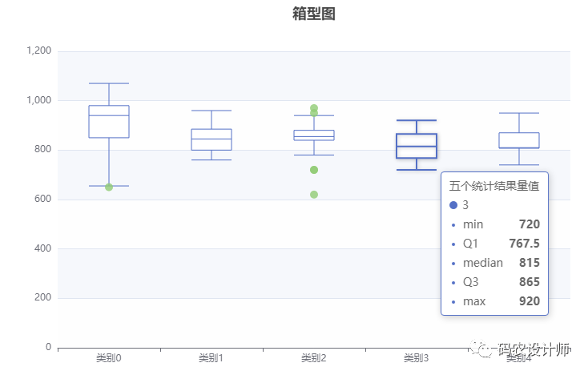Click the green outlier dot near 720

[314, 170]
